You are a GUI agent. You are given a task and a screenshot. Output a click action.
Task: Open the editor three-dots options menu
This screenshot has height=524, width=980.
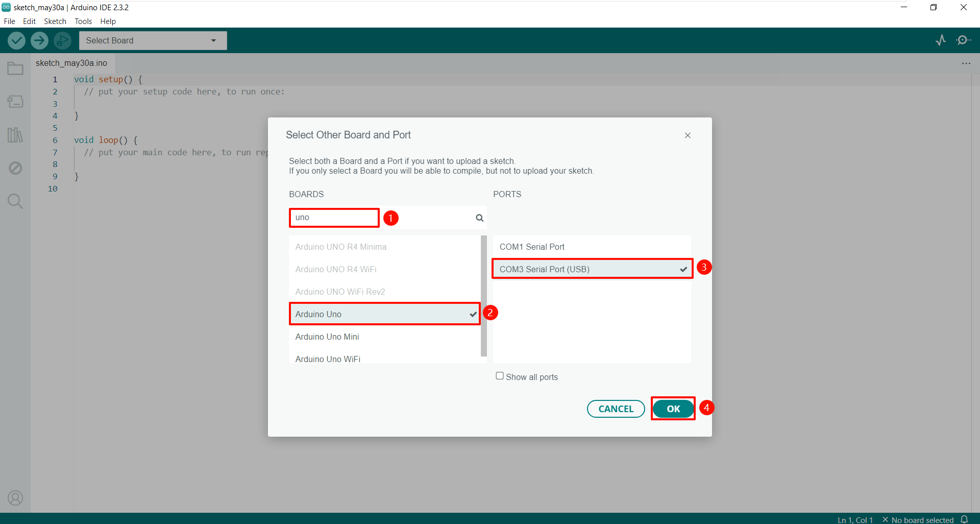(966, 63)
